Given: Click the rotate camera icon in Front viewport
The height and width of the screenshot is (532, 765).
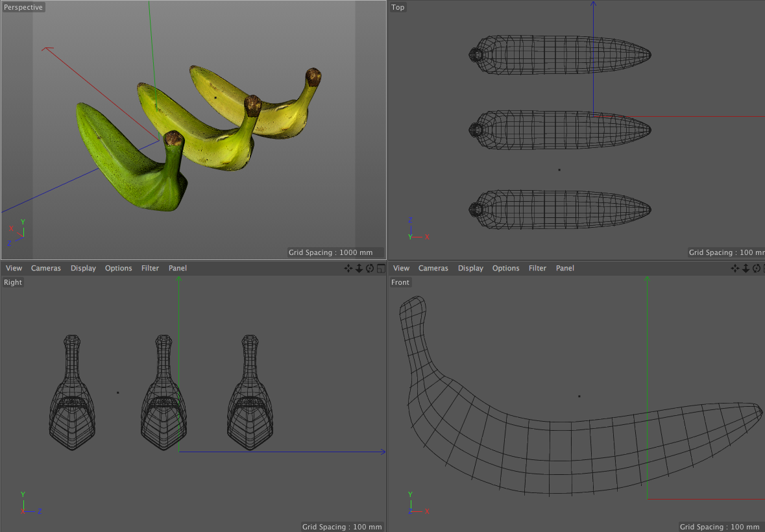Looking at the screenshot, I should click(757, 269).
